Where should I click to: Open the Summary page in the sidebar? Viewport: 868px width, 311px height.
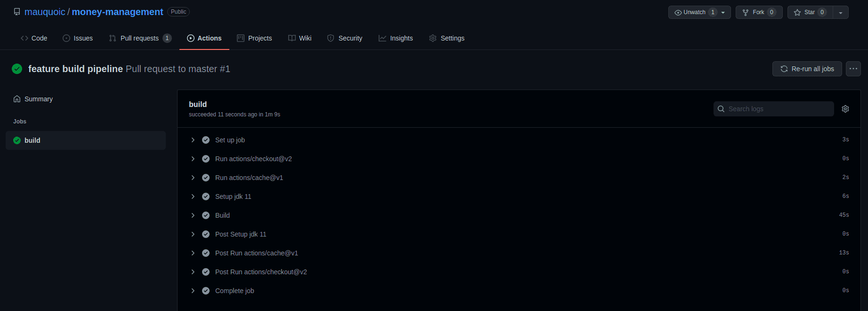[x=86, y=99]
